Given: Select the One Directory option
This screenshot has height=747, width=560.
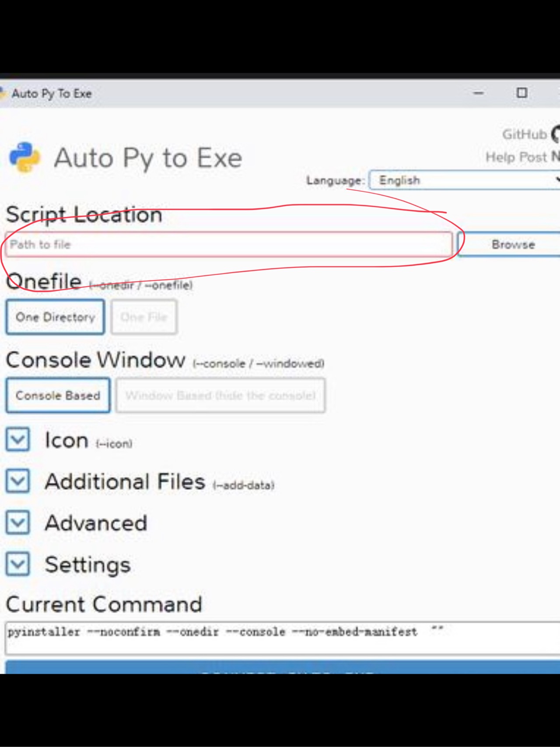Looking at the screenshot, I should pos(55,317).
